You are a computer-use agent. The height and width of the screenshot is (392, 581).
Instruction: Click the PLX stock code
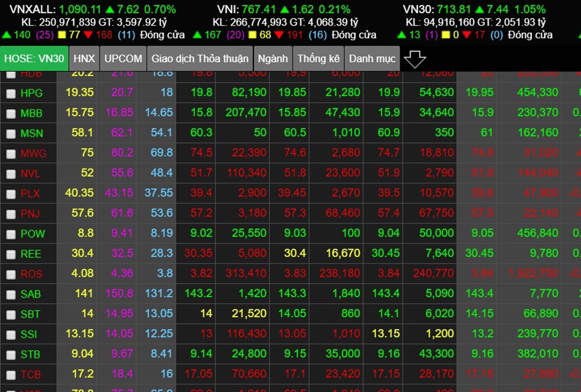[30, 193]
